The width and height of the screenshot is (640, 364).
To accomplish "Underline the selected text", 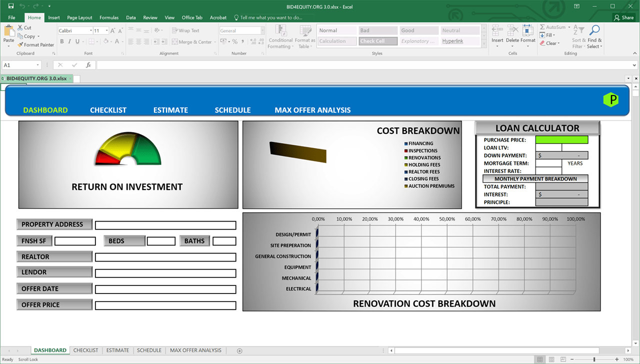I will [x=77, y=41].
